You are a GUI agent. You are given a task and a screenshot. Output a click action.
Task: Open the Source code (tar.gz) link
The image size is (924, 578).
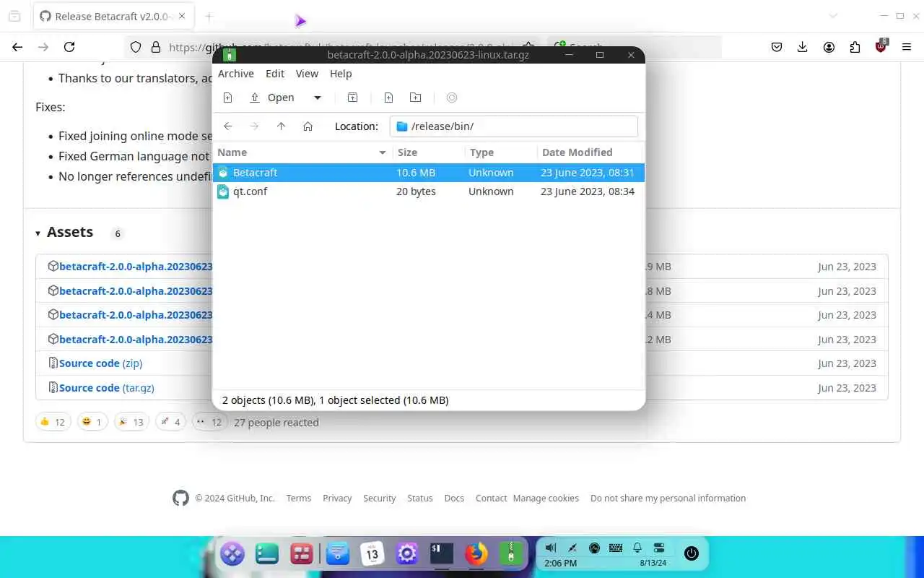tap(106, 388)
